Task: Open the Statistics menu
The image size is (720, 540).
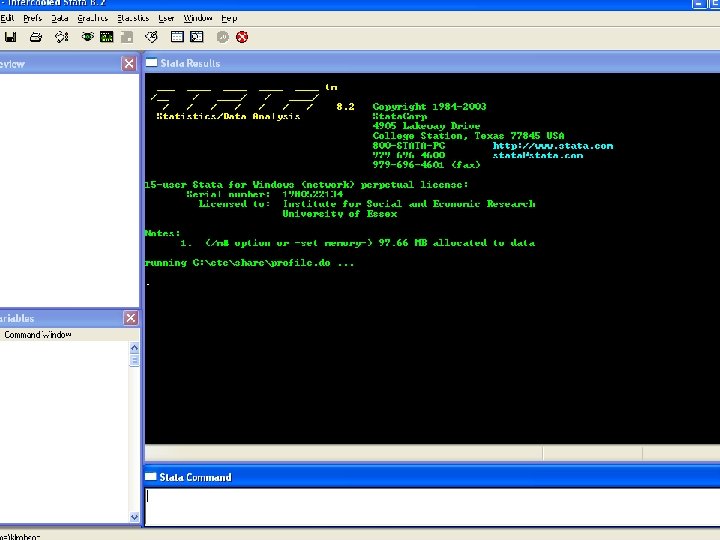Action: (x=133, y=18)
